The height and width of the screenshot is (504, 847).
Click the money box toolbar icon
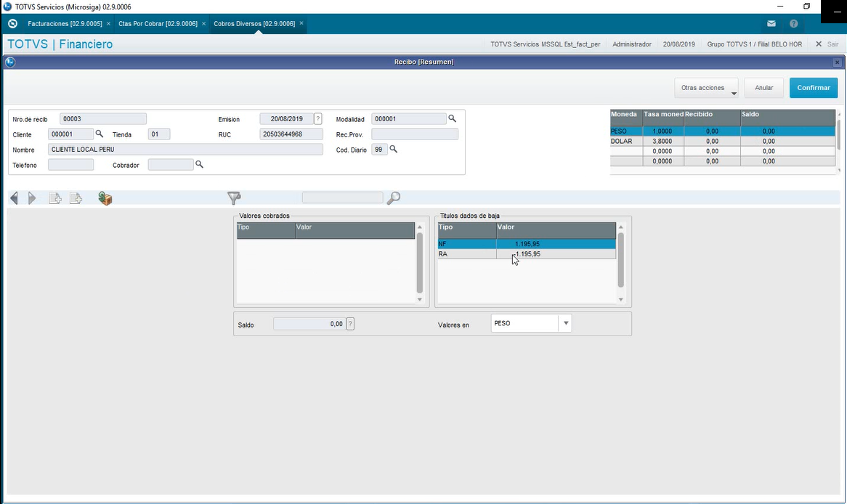tap(105, 198)
